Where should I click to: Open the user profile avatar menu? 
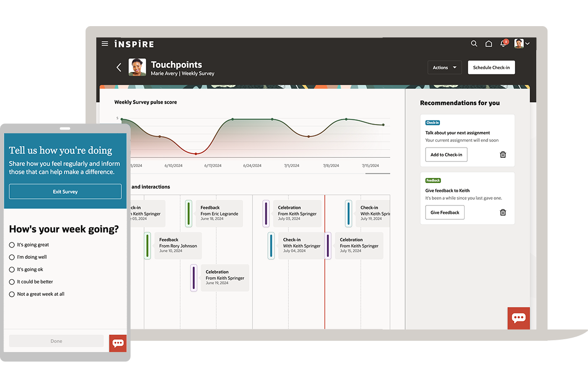[522, 44]
